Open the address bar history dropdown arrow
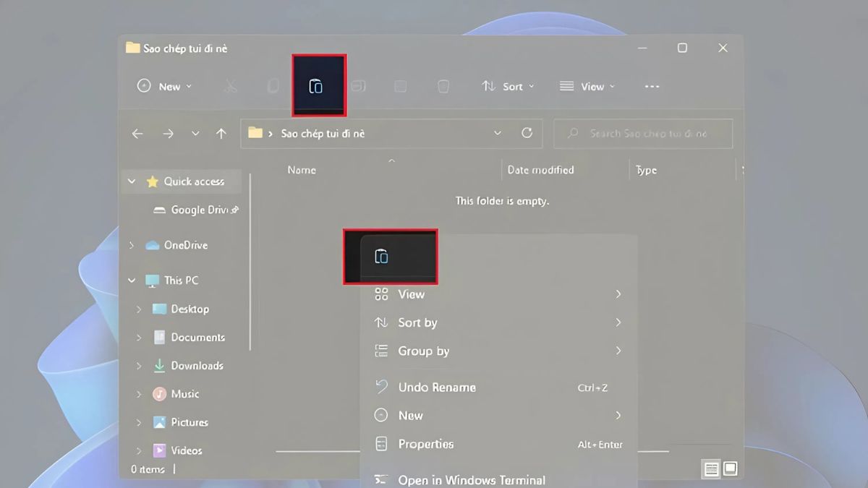The height and width of the screenshot is (488, 868). (x=498, y=133)
